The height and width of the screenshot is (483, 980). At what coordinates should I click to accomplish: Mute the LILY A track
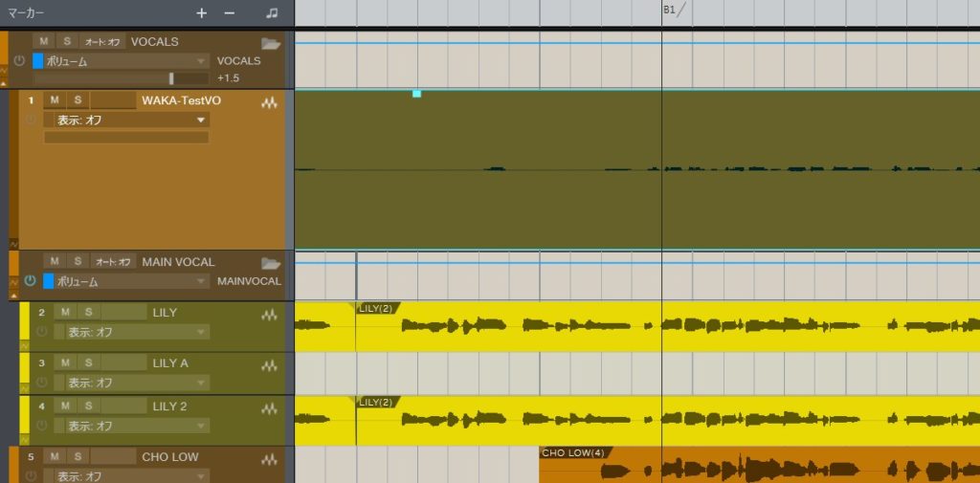tap(66, 362)
